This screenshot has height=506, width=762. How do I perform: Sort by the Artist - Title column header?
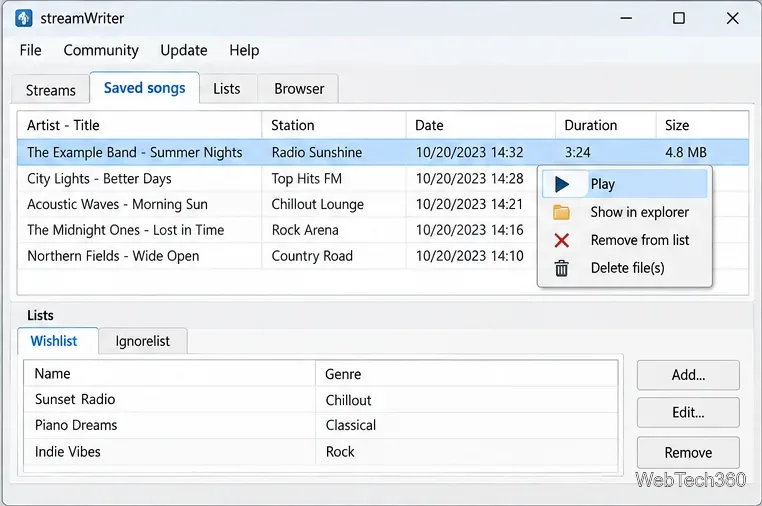tap(139, 125)
